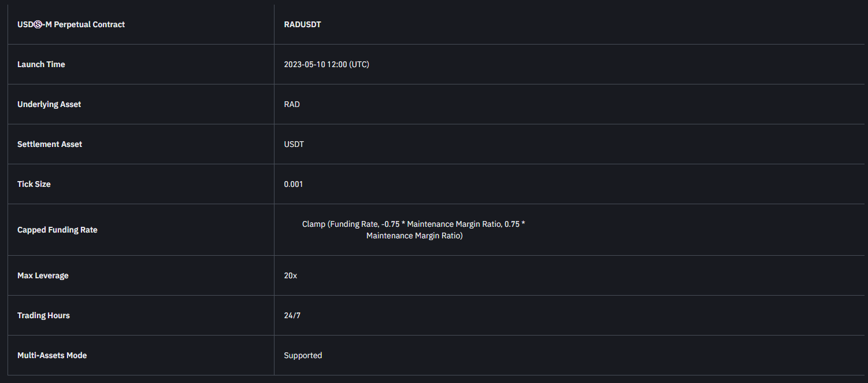Click the Underlying Asset row label

coord(49,104)
